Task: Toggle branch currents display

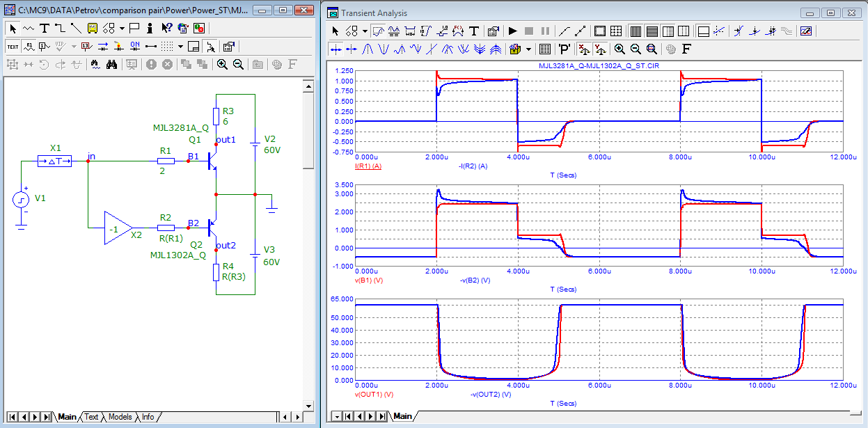Action: [x=102, y=47]
